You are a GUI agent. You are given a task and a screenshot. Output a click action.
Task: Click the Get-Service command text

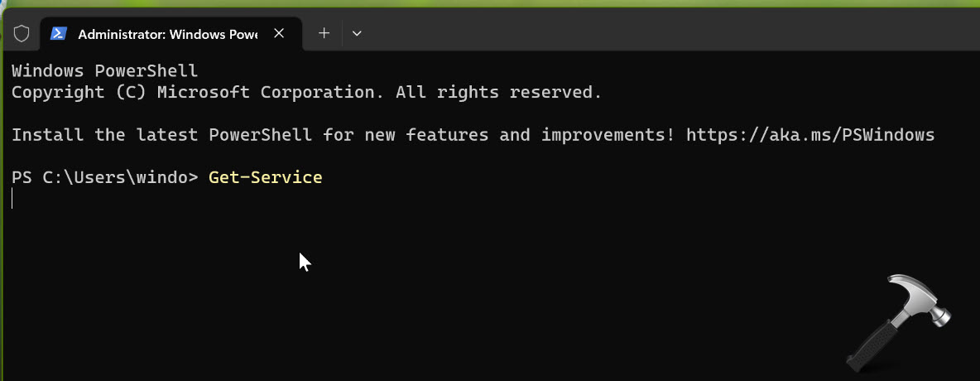point(265,176)
